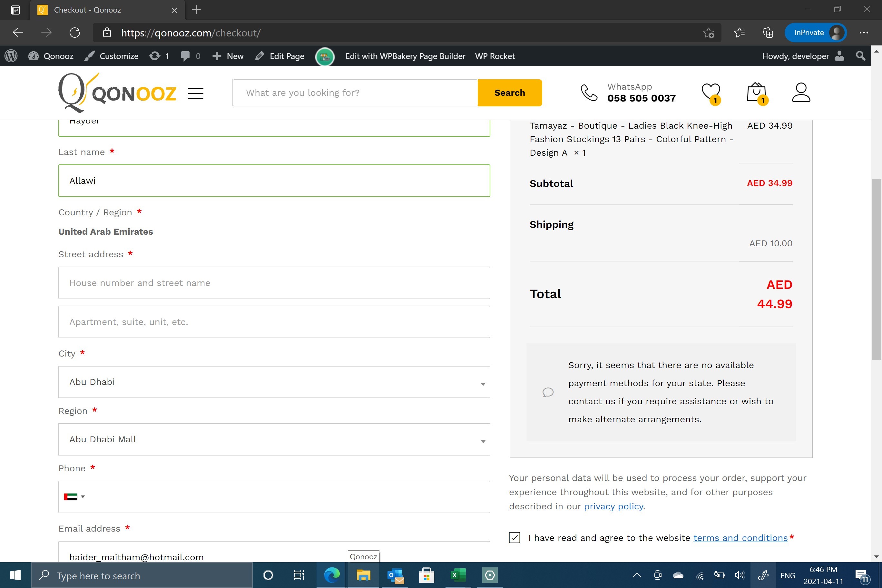Open File Explorer from taskbar
Image resolution: width=882 pixels, height=588 pixels.
point(363,575)
